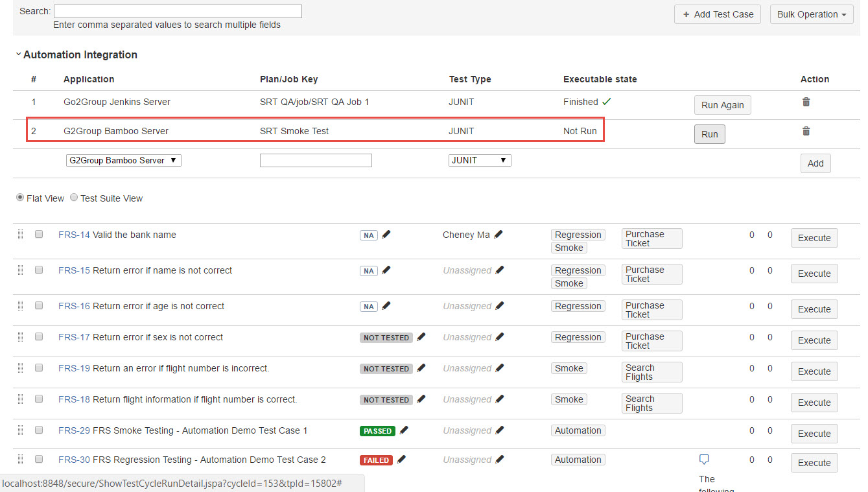Focus the Plan/Job Key input box
The height and width of the screenshot is (492, 868).
coord(316,160)
